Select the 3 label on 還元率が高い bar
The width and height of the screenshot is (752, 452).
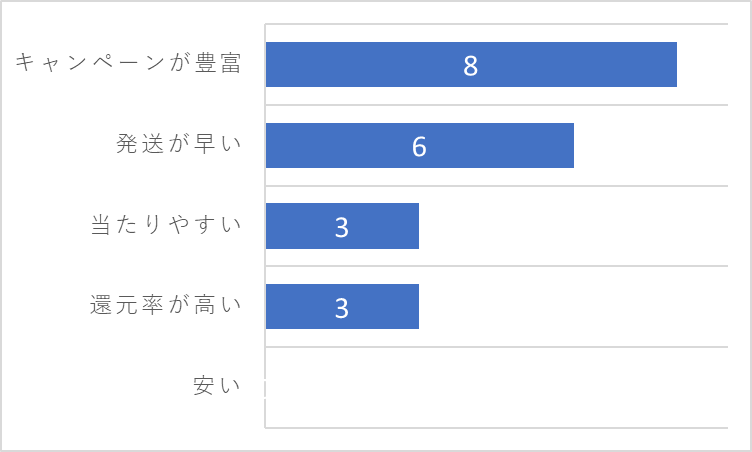point(341,308)
